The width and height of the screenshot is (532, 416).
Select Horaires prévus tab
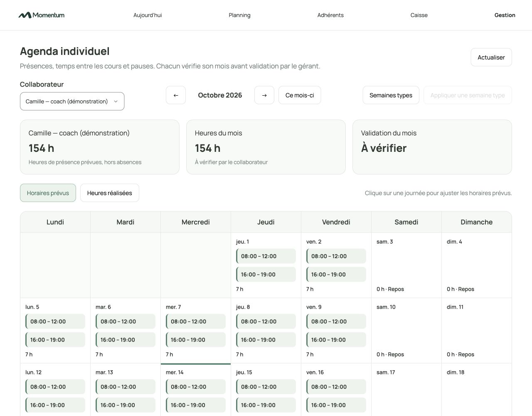click(48, 193)
